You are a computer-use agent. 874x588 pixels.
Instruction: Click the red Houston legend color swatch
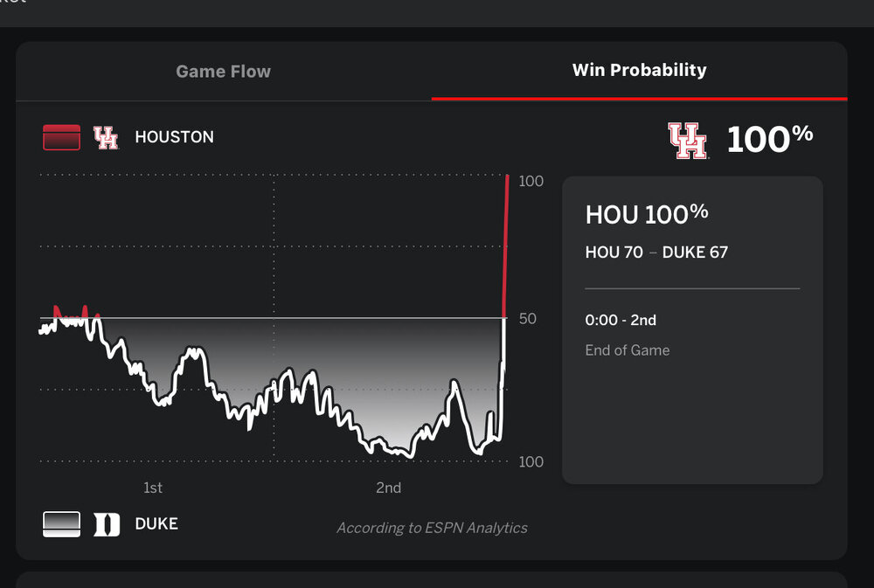pos(61,137)
